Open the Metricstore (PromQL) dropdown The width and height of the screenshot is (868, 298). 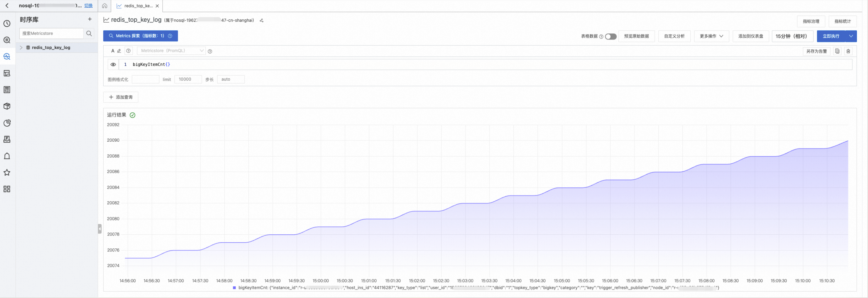pos(171,51)
